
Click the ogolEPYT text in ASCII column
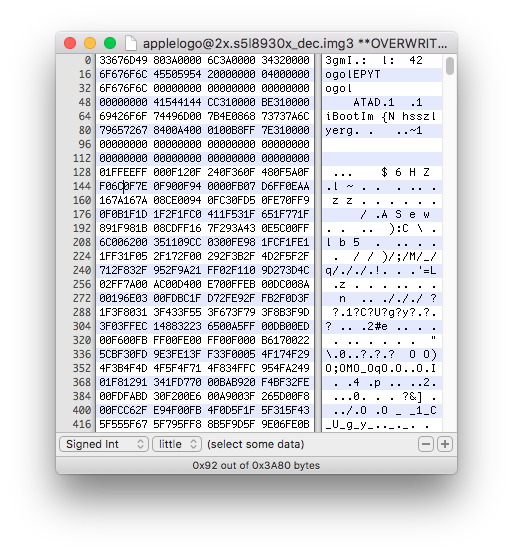coord(353,74)
